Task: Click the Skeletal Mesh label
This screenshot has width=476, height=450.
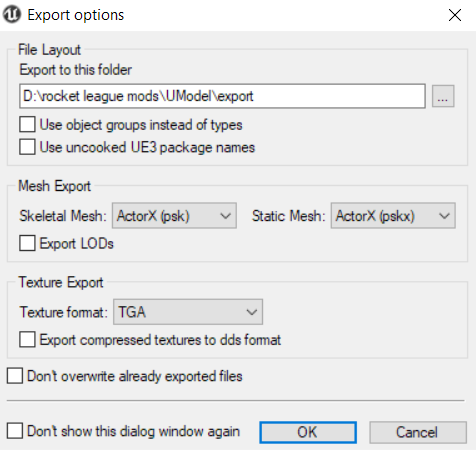Action: coord(63,216)
